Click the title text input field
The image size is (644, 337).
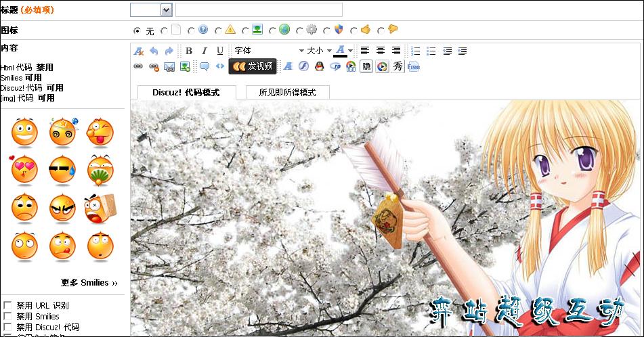click(259, 10)
